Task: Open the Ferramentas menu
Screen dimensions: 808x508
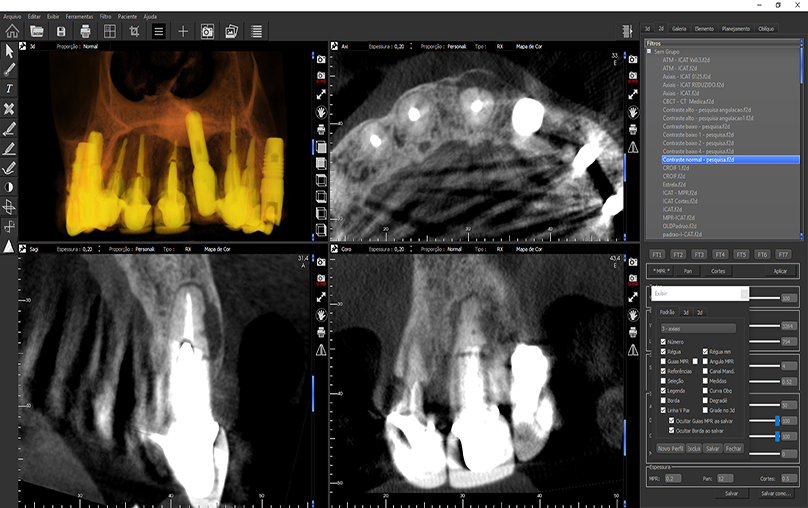Action: [79, 17]
